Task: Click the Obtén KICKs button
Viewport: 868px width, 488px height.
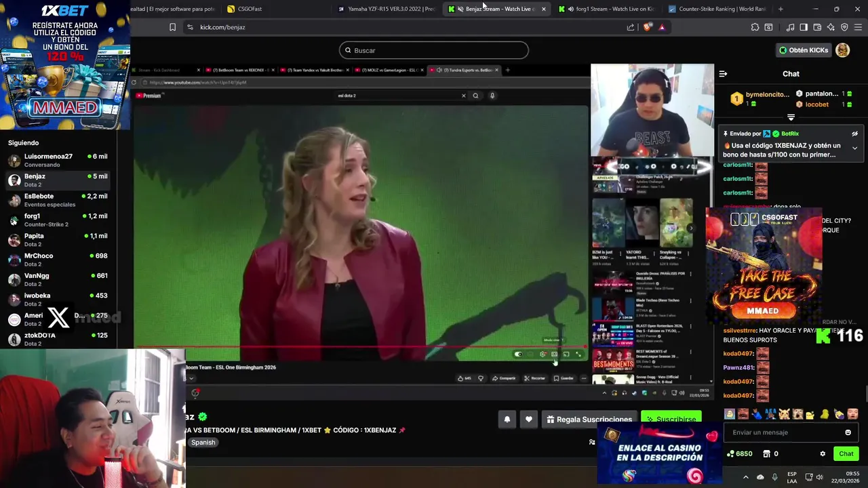Action: (804, 50)
